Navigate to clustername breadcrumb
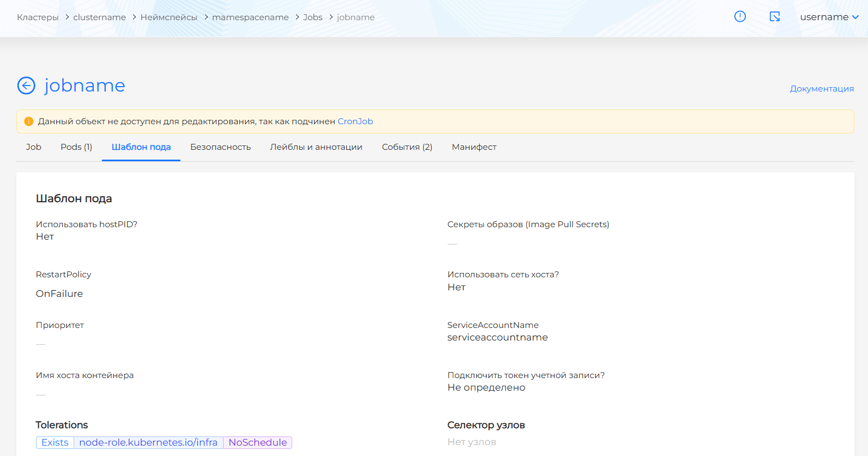The image size is (868, 456). [x=99, y=17]
